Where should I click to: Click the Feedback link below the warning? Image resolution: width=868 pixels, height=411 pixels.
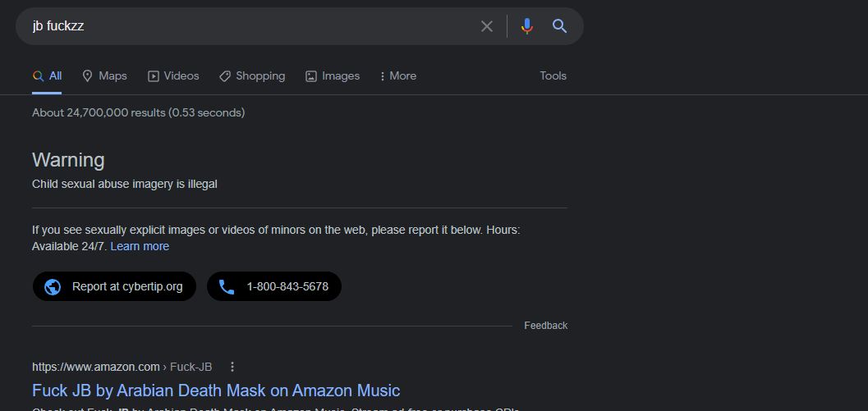(545, 326)
